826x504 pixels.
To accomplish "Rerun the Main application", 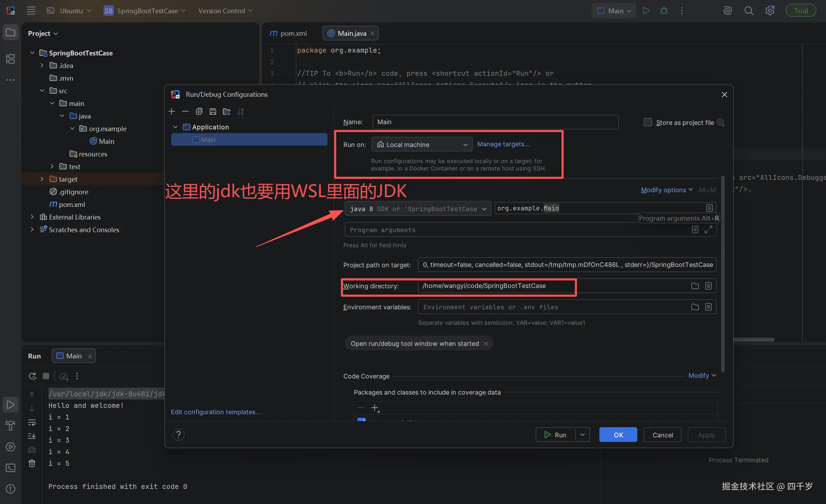I will click(32, 376).
